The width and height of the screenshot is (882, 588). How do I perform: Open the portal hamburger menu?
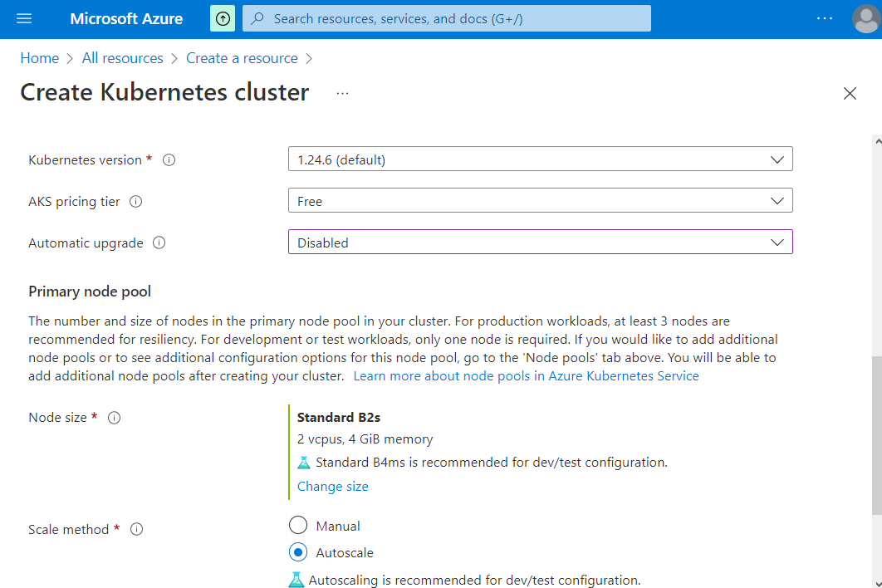24,18
